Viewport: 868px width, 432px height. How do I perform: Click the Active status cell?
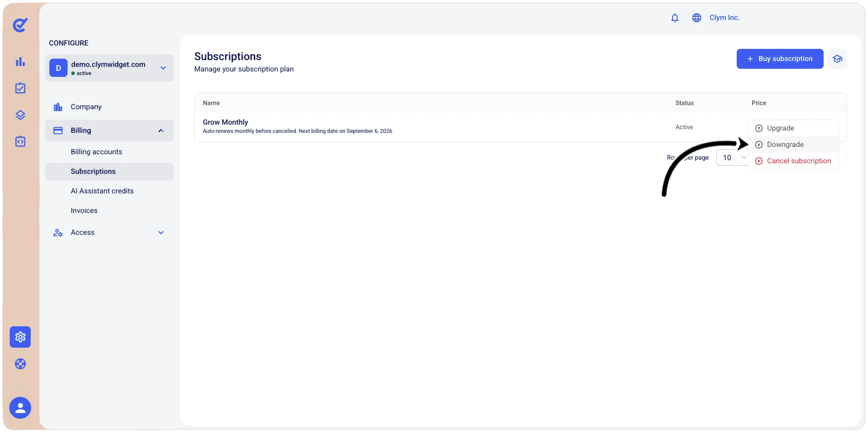(684, 127)
